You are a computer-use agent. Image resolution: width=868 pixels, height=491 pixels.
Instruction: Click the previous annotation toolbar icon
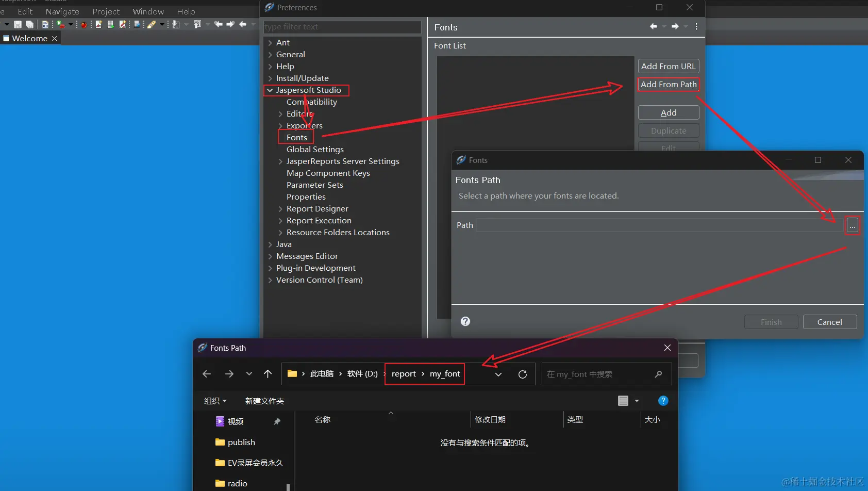coord(198,24)
